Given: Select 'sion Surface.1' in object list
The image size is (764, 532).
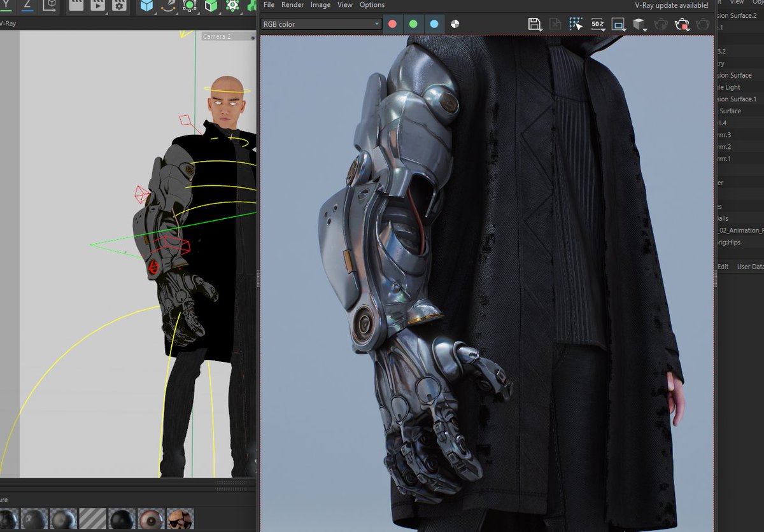Looking at the screenshot, I should click(737, 99).
